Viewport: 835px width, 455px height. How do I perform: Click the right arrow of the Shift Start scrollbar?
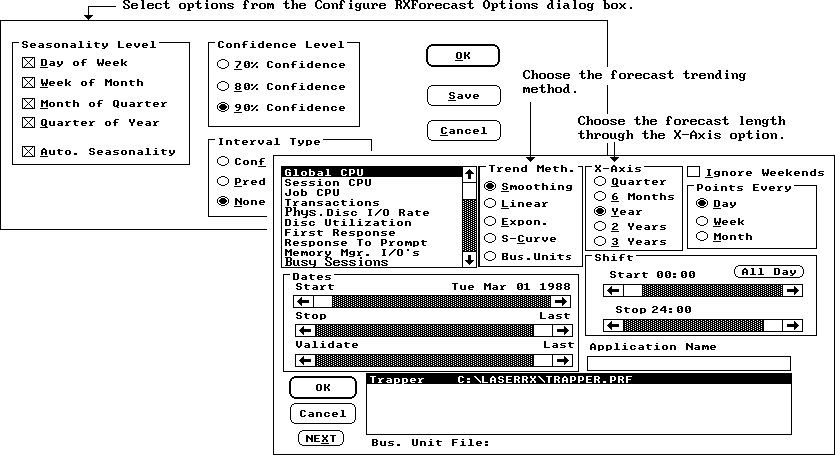[x=793, y=291]
